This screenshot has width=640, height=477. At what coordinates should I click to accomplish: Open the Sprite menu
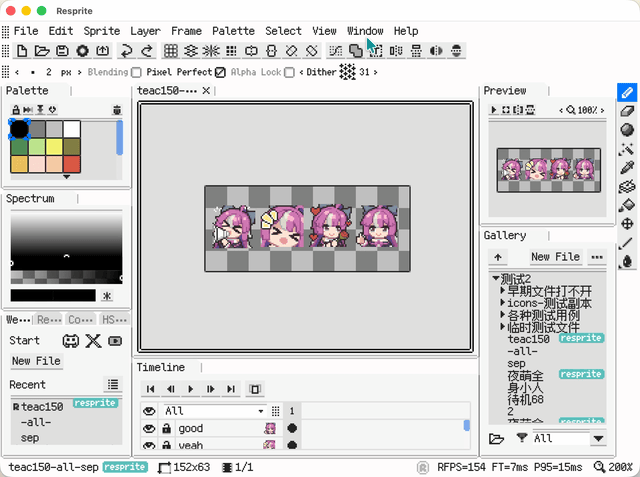101,31
